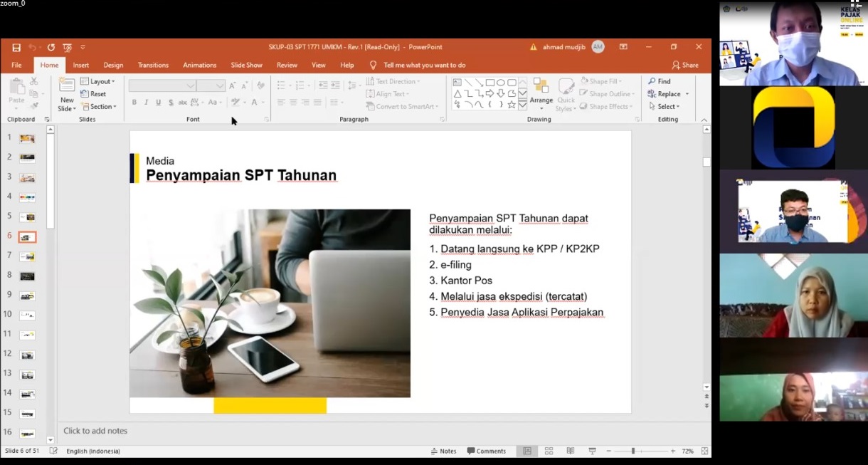Click the Save icon in title bar

click(16, 48)
